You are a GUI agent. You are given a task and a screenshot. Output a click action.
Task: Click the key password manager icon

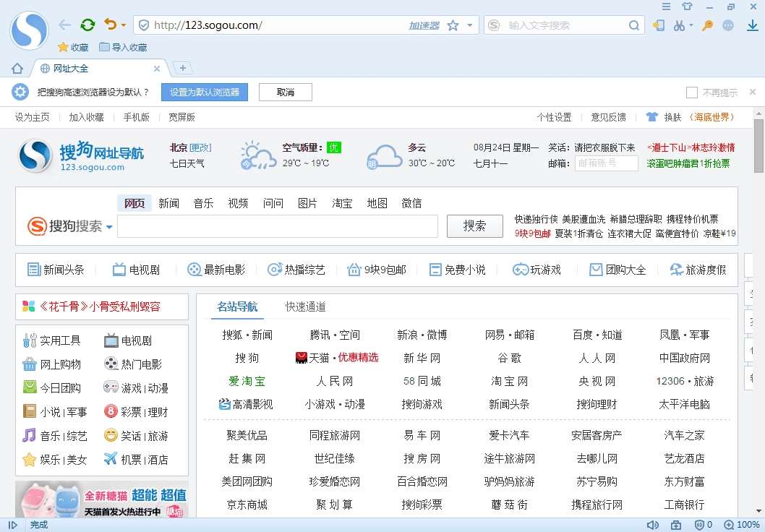[x=707, y=25]
